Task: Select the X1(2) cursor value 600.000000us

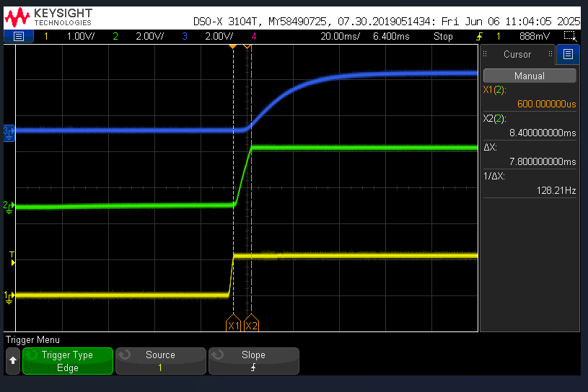Action: [x=546, y=104]
